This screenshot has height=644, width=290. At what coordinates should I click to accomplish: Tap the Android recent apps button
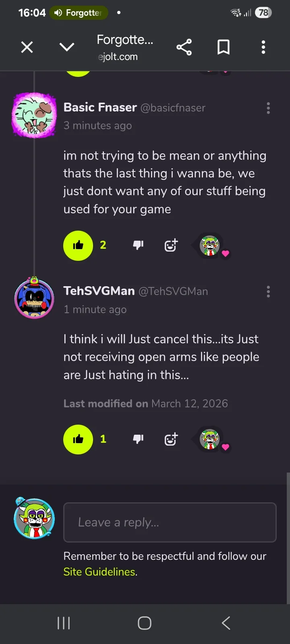pyautogui.click(x=64, y=623)
